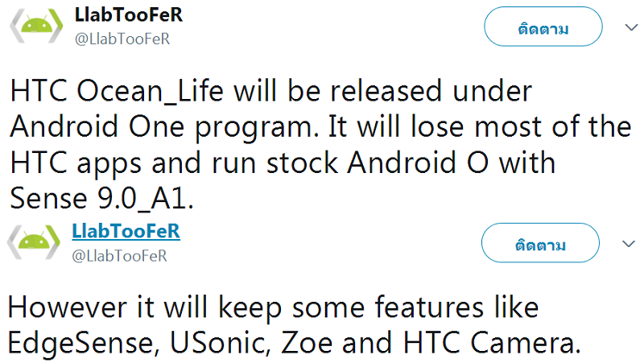Expand the chevron menu on the top tweet
Screen dimensions: 644x363
click(x=631, y=27)
